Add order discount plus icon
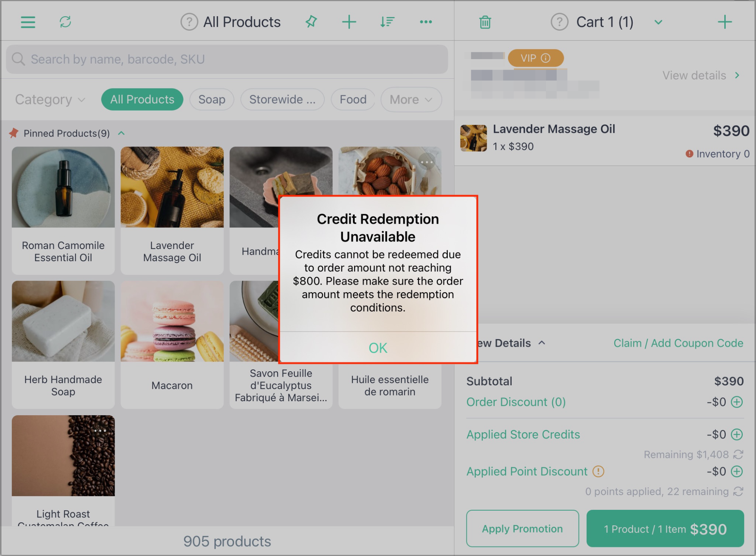The image size is (756, 556). [737, 402]
